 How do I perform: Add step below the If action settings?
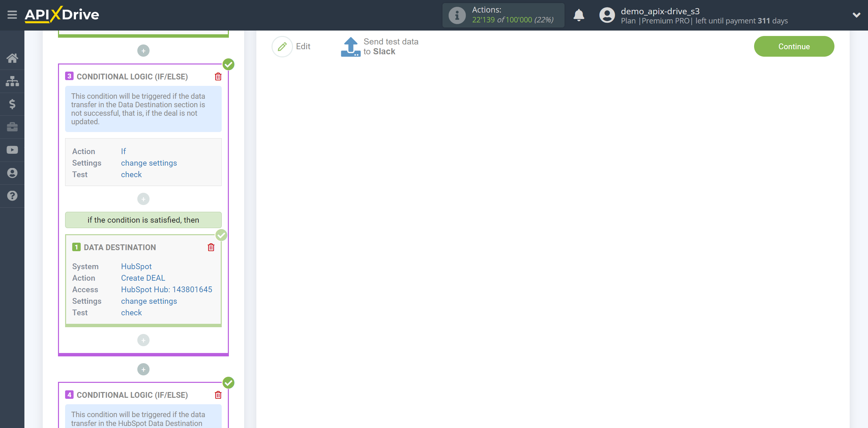point(143,199)
